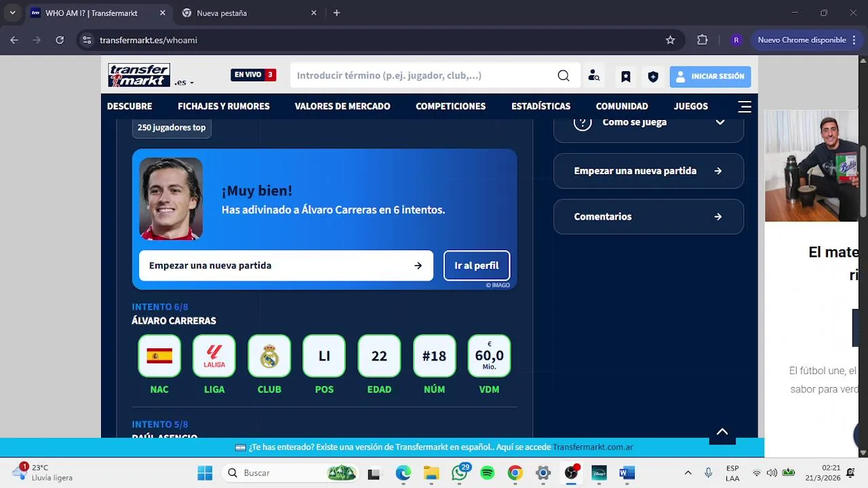Open the ESTADÍSTICAS menu
Screen dimensions: 868x488
(540, 106)
